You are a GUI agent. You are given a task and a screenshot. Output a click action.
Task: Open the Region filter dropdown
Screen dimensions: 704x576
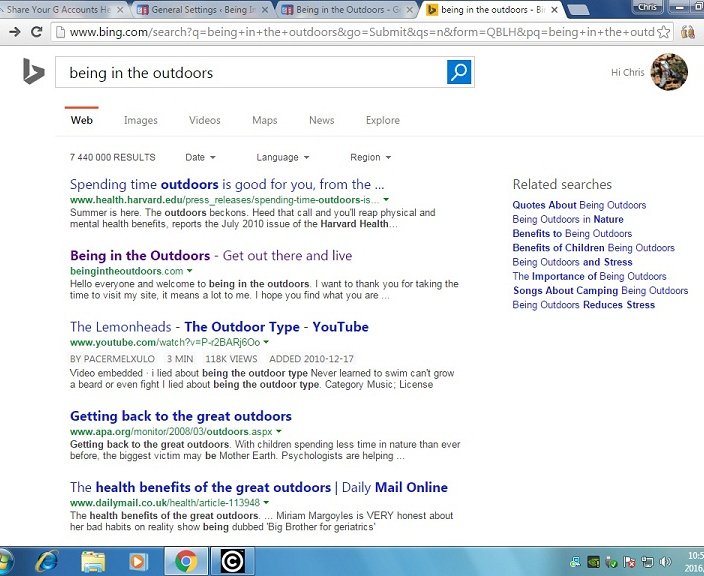tap(370, 157)
